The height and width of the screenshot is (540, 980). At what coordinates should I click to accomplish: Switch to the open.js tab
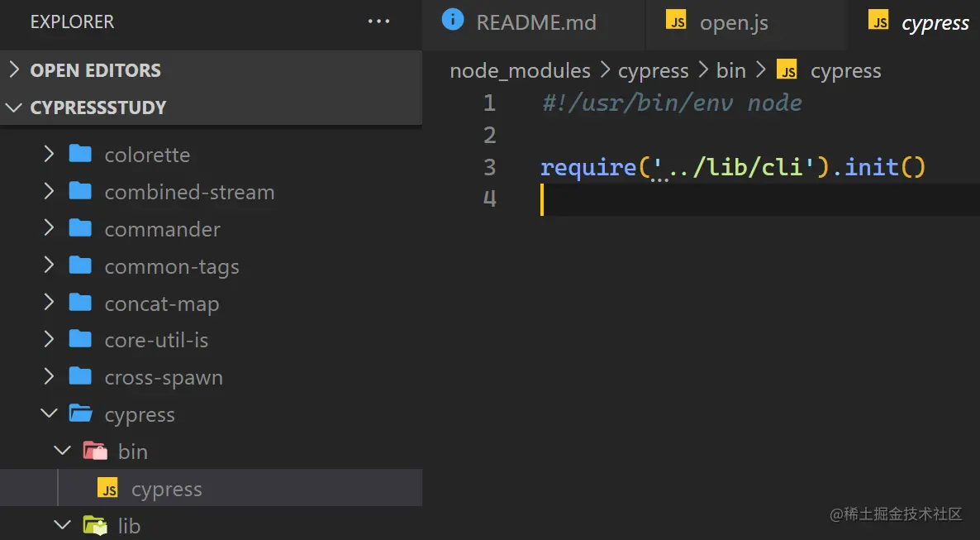click(745, 23)
